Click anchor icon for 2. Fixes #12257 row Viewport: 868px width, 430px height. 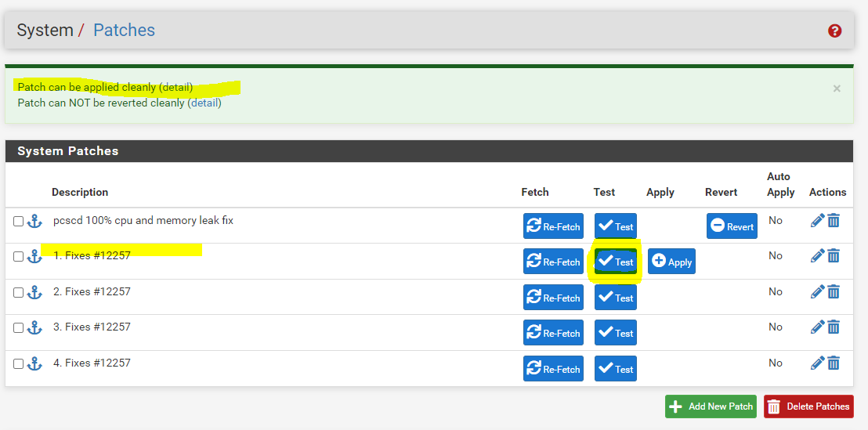point(34,292)
